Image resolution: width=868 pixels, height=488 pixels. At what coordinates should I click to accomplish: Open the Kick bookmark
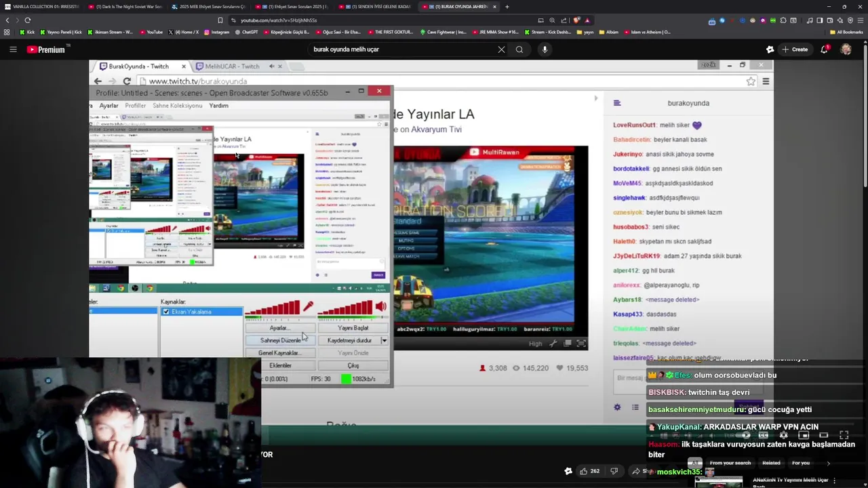tap(28, 32)
